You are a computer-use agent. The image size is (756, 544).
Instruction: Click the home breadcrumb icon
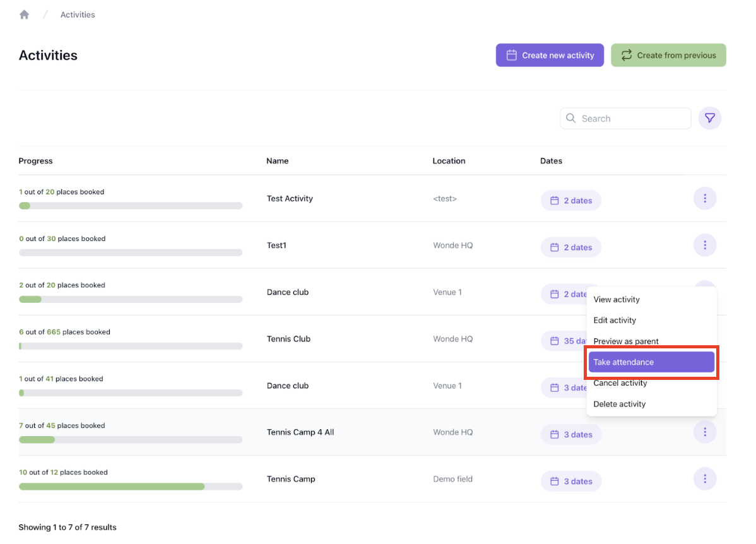click(x=25, y=15)
